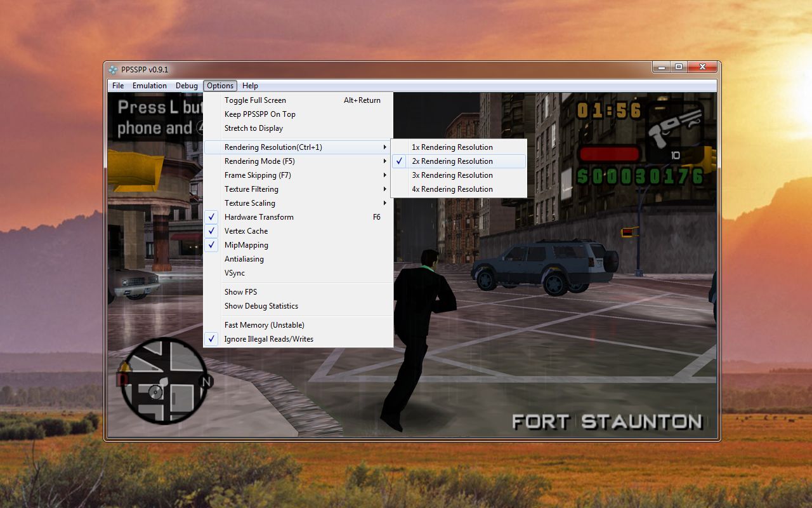Open the Debug menu
Viewport: 812px width, 508px height.
pyautogui.click(x=187, y=86)
